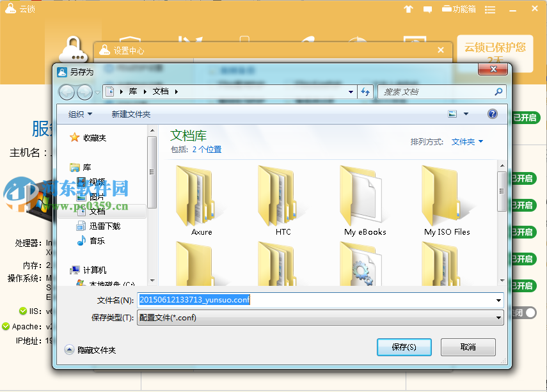Select Music (音乐) in the sidebar
Viewport: 547px width, 392px height.
[91, 240]
